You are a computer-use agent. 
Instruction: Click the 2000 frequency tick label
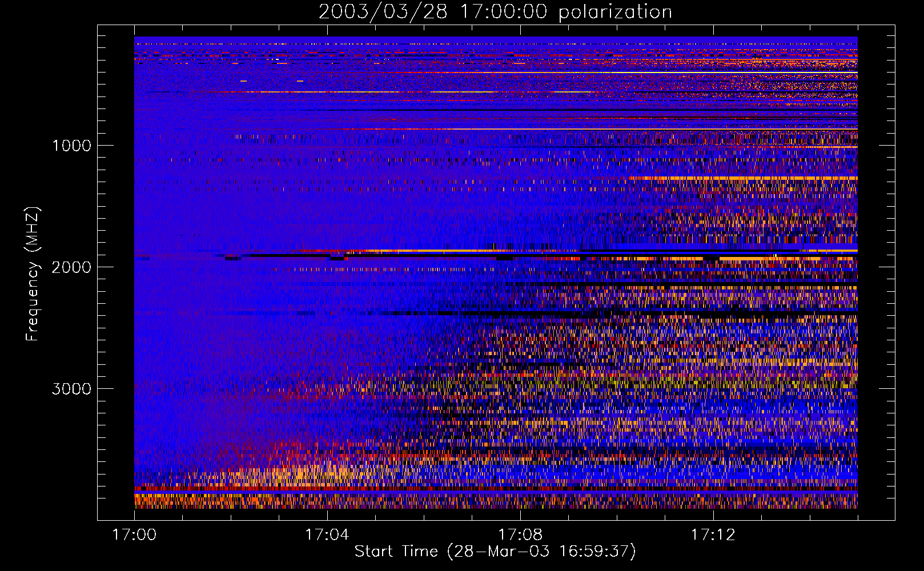pos(71,267)
